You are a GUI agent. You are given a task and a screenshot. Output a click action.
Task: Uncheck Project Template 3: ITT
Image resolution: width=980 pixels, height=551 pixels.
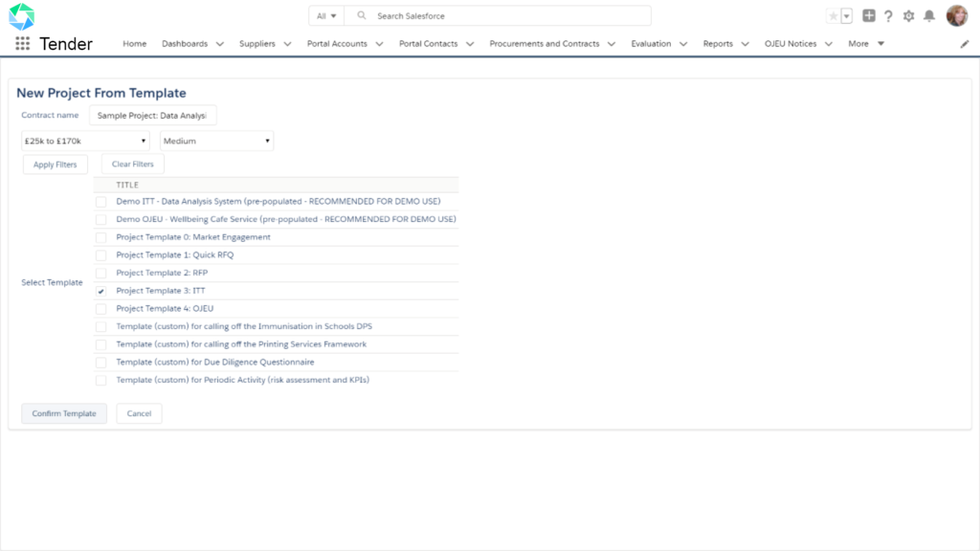tap(100, 291)
